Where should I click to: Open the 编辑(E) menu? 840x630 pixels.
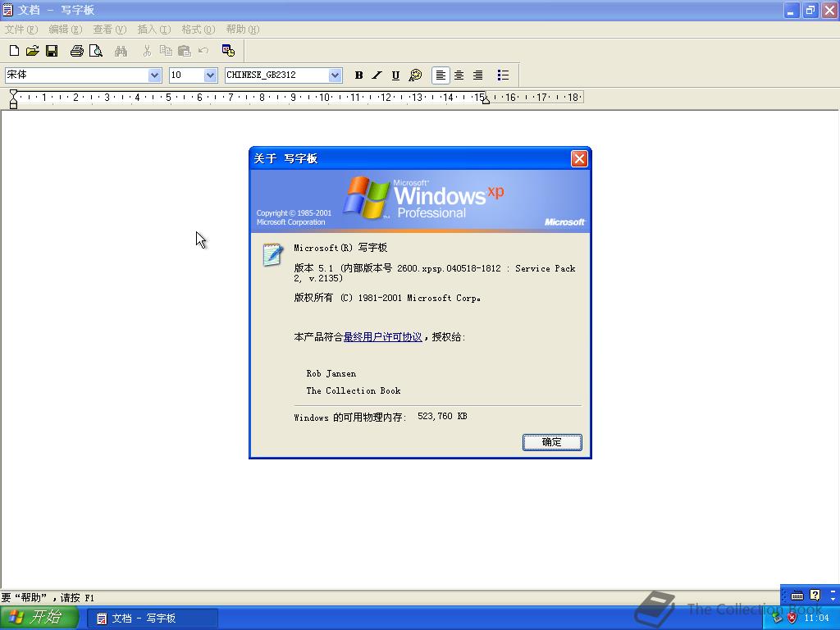(66, 30)
